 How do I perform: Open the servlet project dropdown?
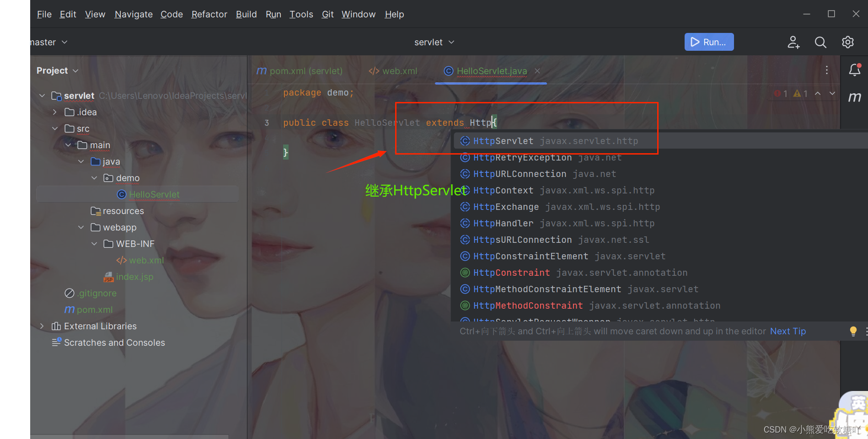point(434,42)
